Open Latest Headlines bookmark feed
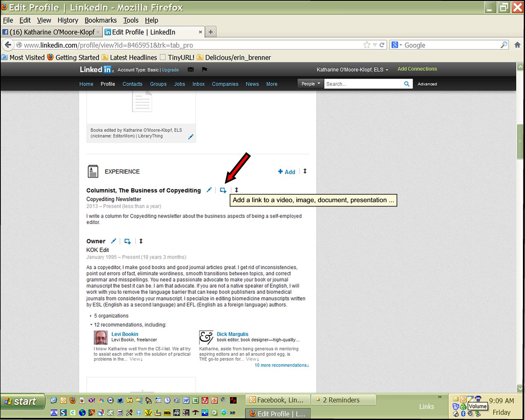The height and width of the screenshot is (420, 525). [x=129, y=57]
